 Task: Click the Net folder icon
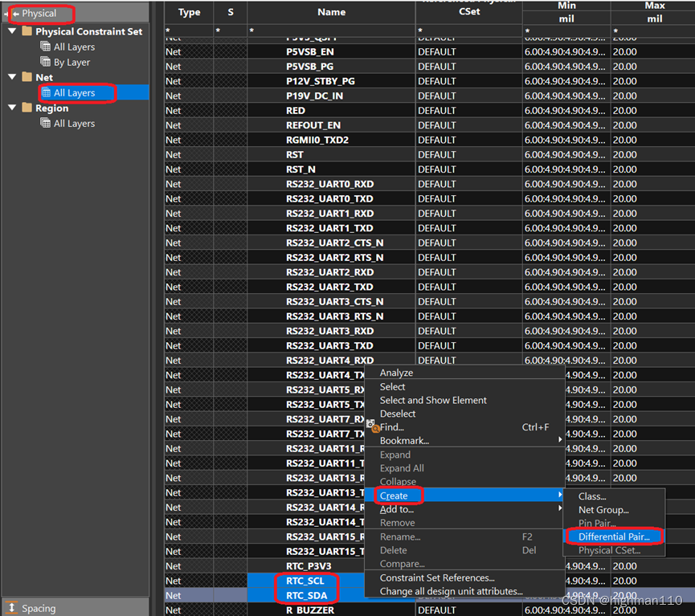(27, 77)
